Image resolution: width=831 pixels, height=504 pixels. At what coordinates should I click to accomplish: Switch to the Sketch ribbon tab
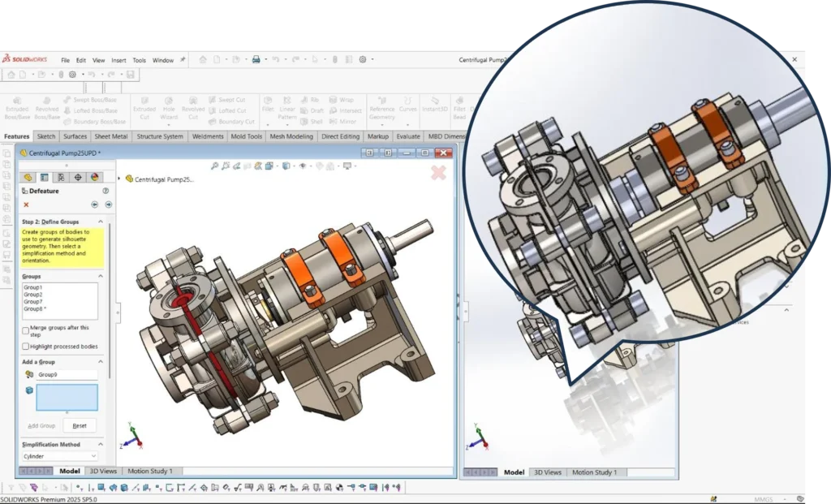46,136
